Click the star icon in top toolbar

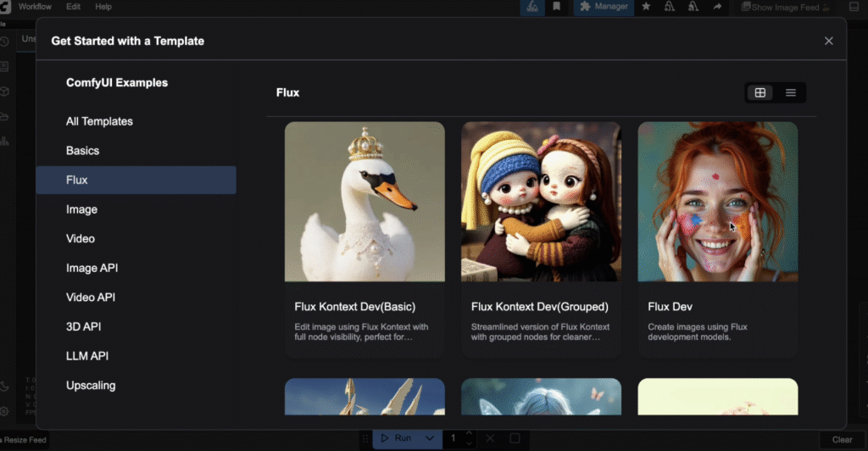point(646,7)
